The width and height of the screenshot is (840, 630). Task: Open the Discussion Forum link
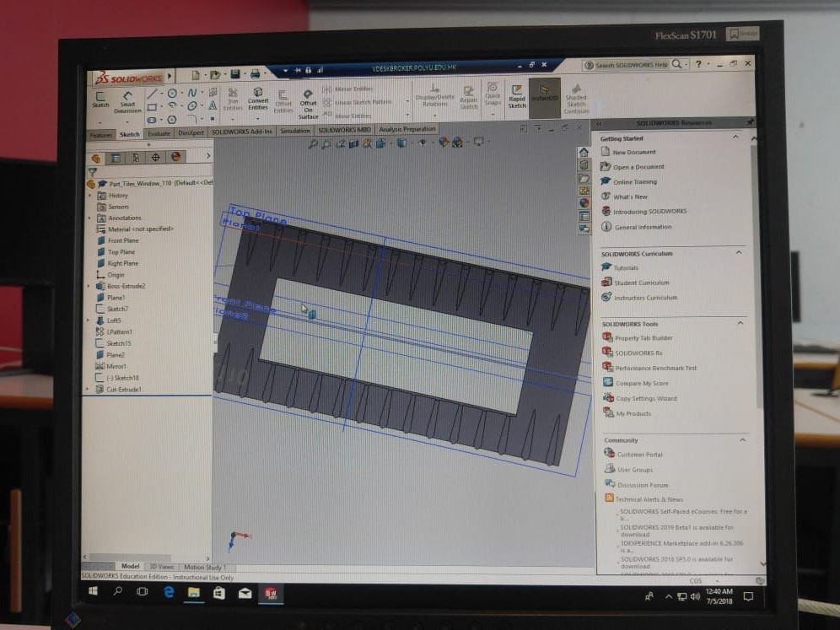tap(643, 485)
